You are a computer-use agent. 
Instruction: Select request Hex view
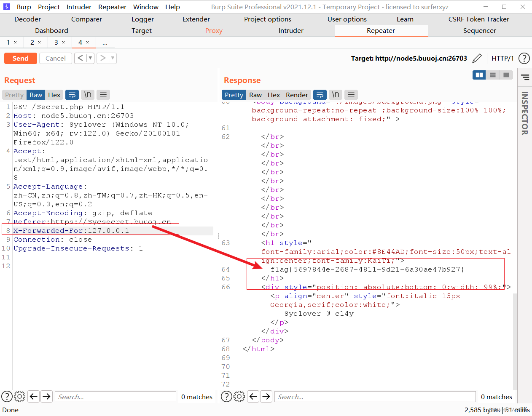[x=54, y=95]
